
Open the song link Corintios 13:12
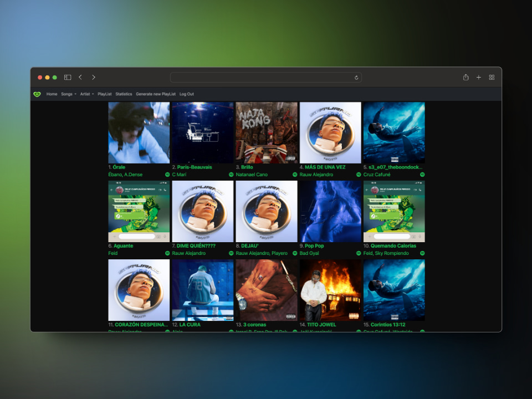pyautogui.click(x=388, y=325)
